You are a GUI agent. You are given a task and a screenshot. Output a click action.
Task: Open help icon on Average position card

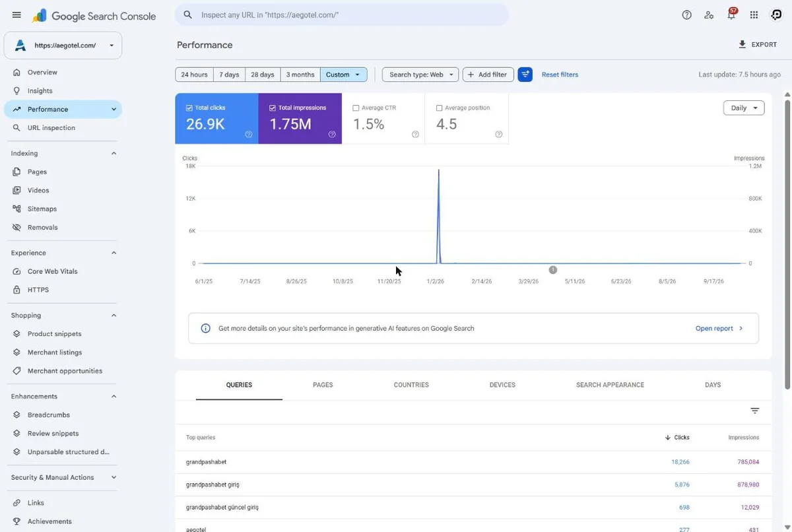coord(498,134)
